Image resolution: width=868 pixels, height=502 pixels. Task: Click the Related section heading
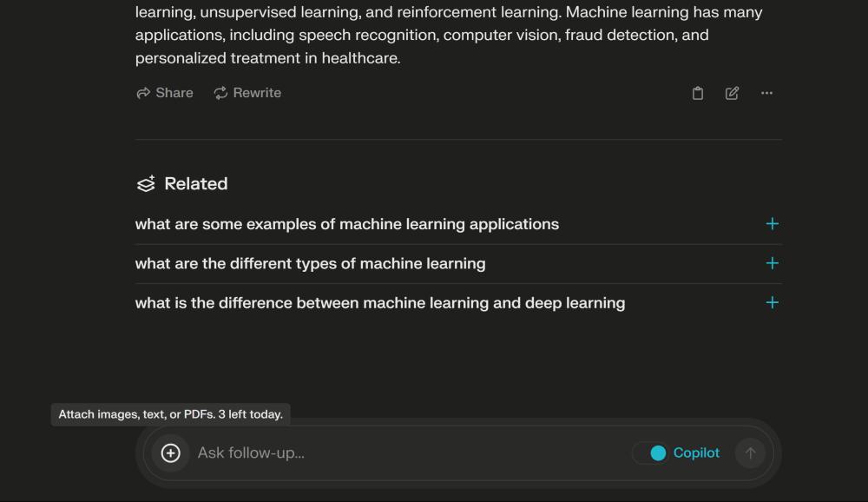[x=196, y=184]
